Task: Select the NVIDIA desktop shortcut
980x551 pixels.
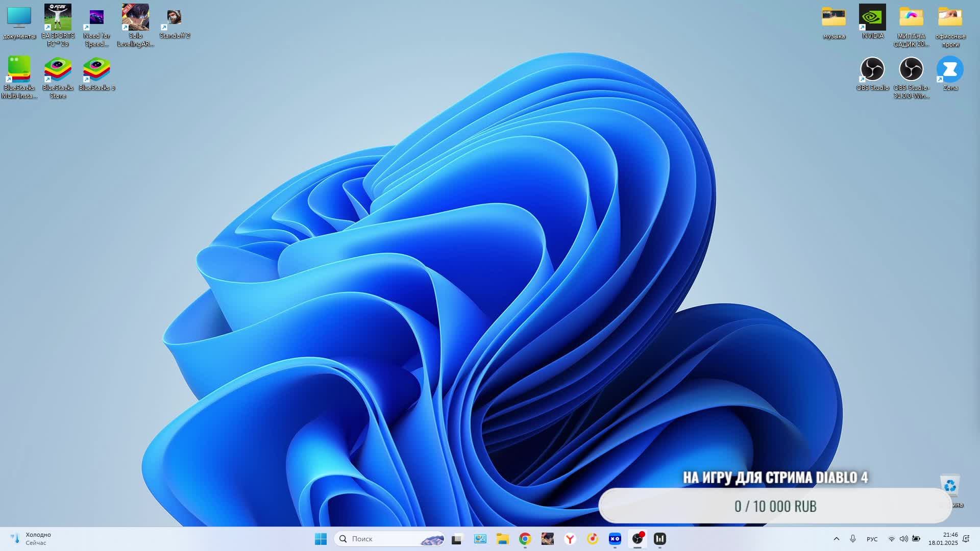Action: coord(872,22)
